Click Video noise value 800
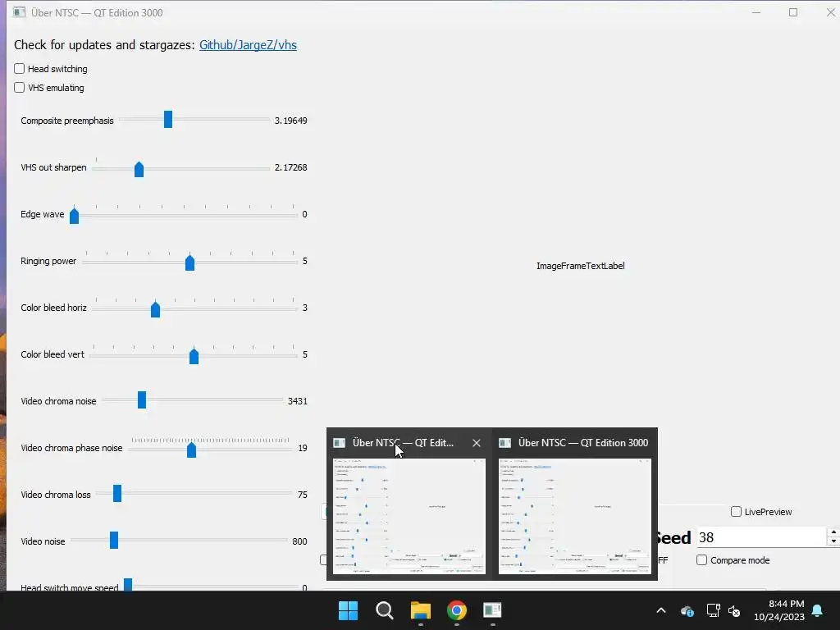This screenshot has width=840, height=630. tap(300, 541)
